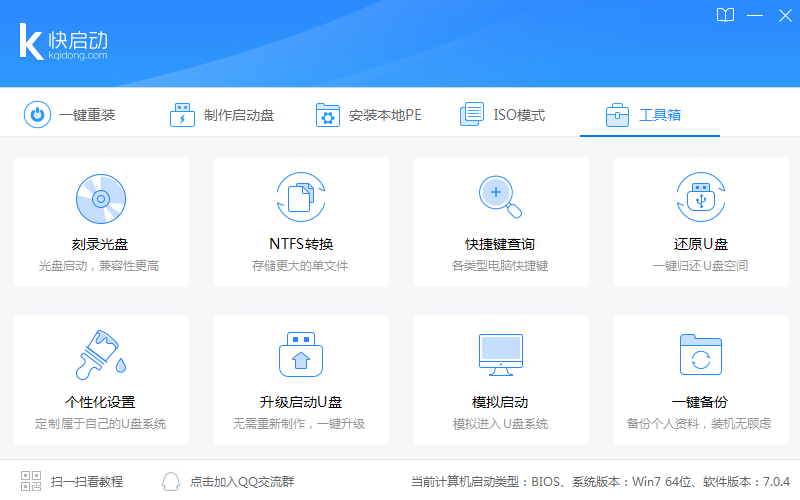Click the 一键归还U盘空间 description
Screen dimensions: 800x500
[x=701, y=266]
